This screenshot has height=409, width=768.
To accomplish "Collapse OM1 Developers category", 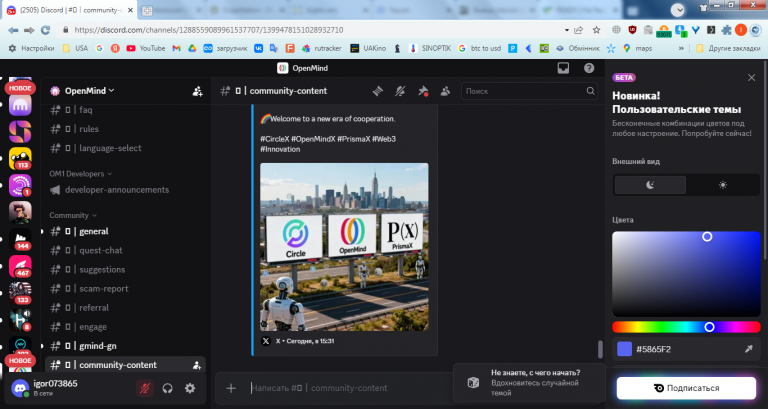I will [x=80, y=174].
